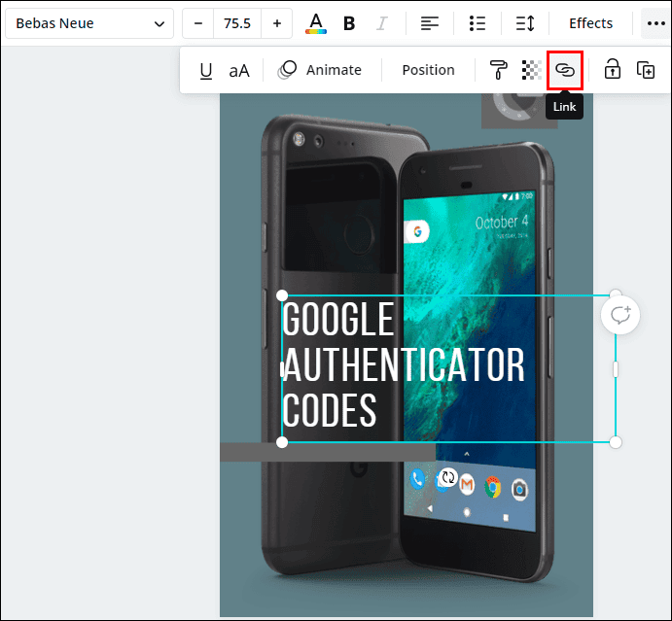The width and height of the screenshot is (672, 621).
Task: Apply bulleted list formatting
Action: [477, 23]
